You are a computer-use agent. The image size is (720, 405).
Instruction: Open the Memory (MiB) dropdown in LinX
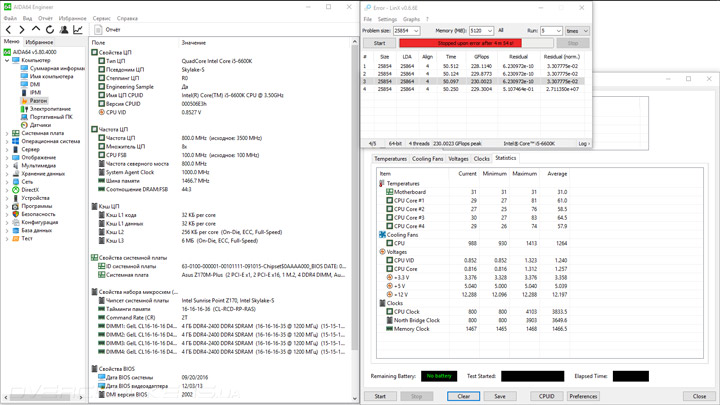pos(489,31)
